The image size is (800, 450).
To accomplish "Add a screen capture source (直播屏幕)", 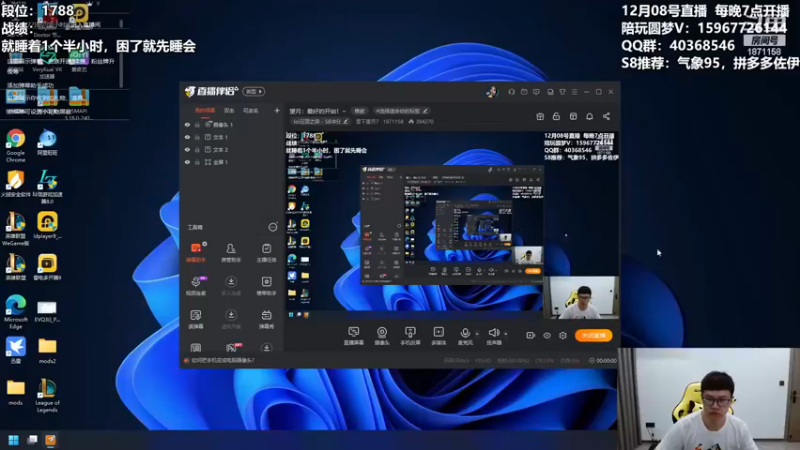I will click(x=354, y=336).
